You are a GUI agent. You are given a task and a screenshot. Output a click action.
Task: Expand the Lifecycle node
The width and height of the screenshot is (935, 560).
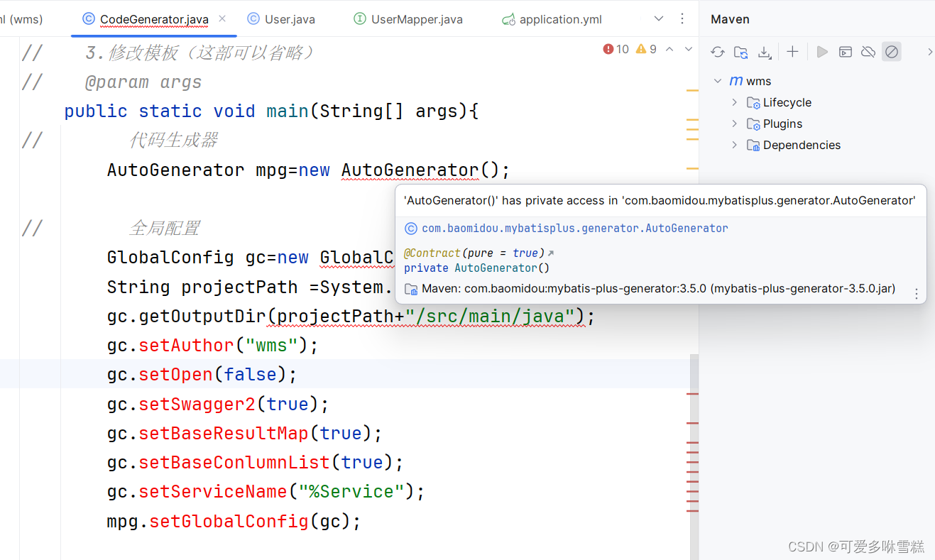734,102
